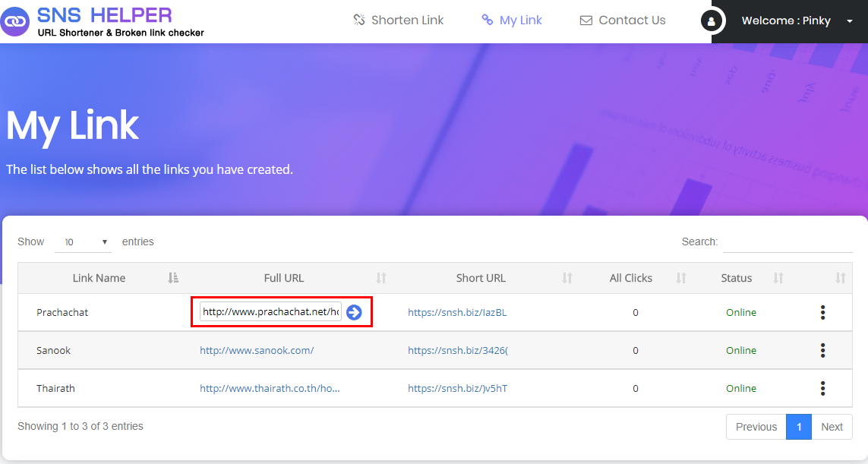868x464 pixels.
Task: Sort by Link Name using its sort icon
Action: coord(173,278)
